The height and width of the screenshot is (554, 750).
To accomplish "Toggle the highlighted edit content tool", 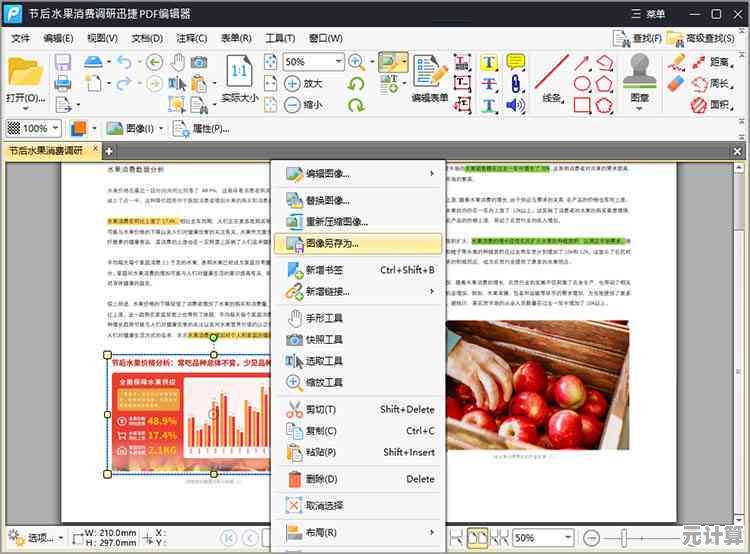I will coord(392,62).
